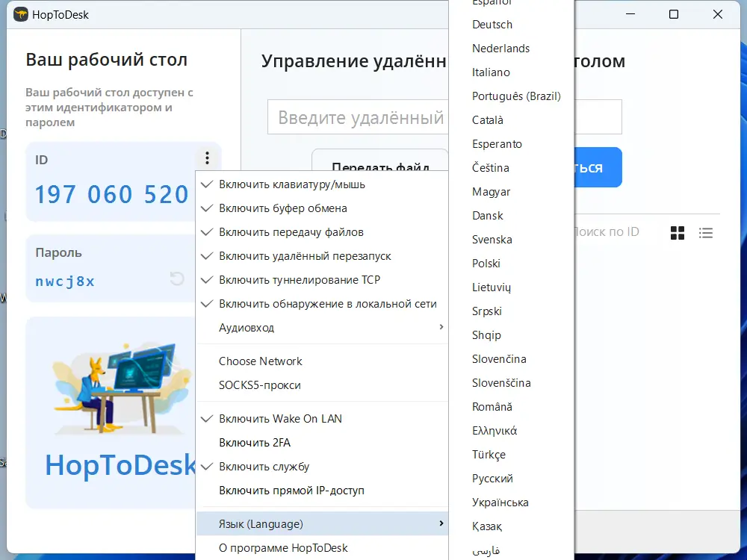Refresh the password with the reload icon
The image size is (747, 560).
(x=177, y=279)
